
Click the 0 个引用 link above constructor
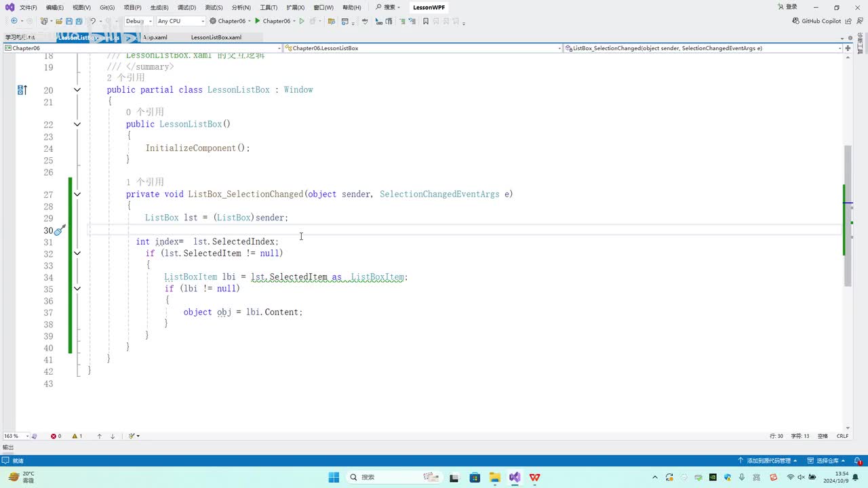145,113
